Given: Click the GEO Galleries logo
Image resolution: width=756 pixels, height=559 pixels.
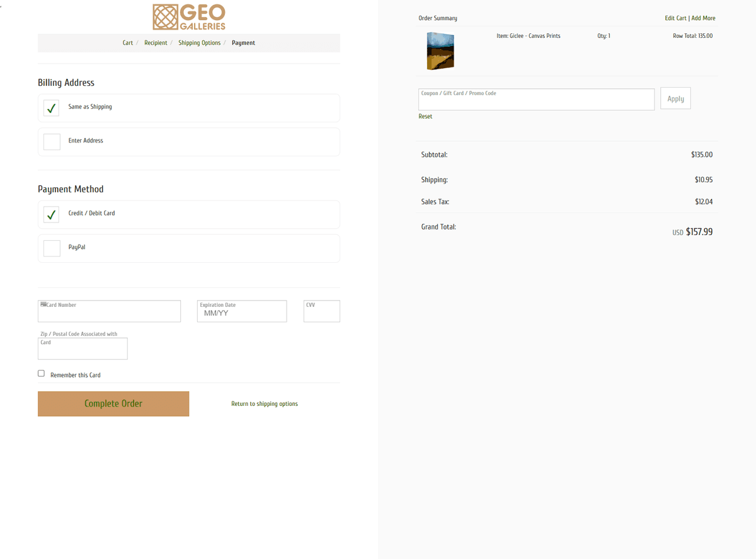Looking at the screenshot, I should click(188, 16).
